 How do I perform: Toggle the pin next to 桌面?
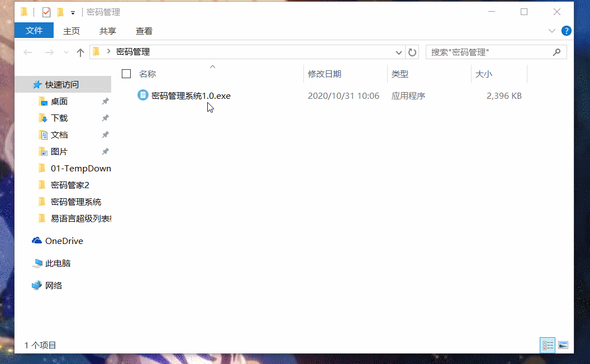104,101
